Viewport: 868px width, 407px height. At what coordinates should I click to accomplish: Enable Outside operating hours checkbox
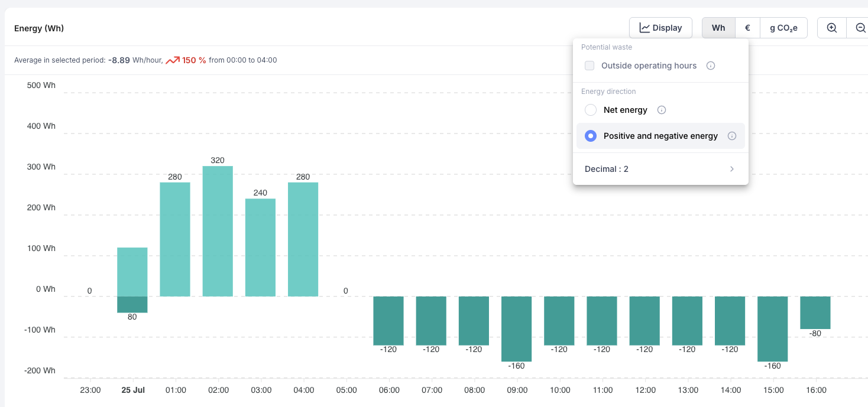(590, 66)
